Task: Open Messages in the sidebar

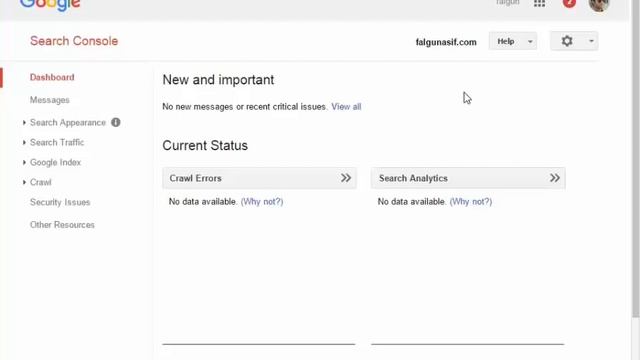Action: 49,100
